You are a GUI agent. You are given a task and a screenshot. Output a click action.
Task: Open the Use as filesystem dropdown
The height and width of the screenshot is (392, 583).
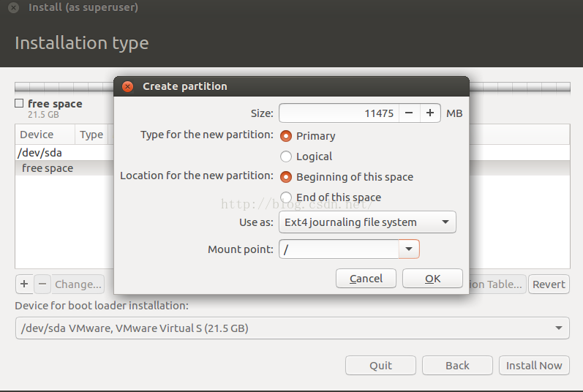point(367,222)
